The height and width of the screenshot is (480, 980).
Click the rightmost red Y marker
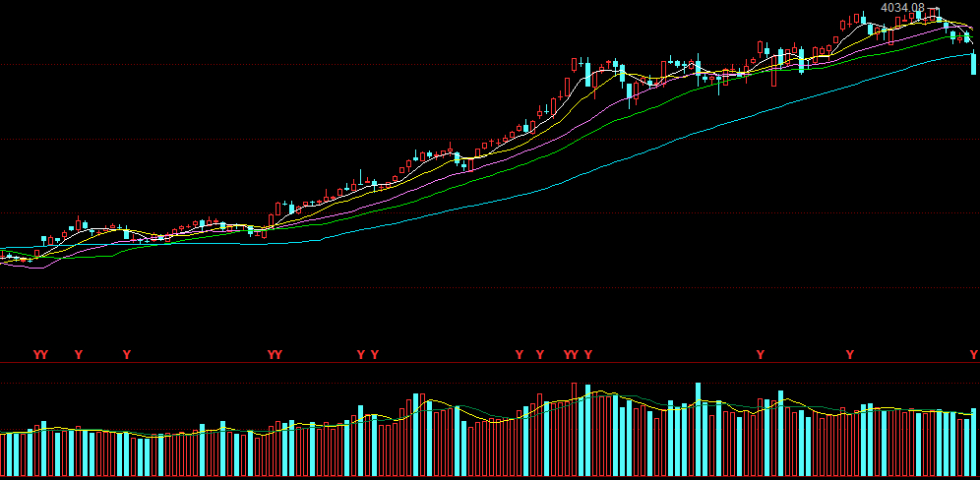[972, 354]
